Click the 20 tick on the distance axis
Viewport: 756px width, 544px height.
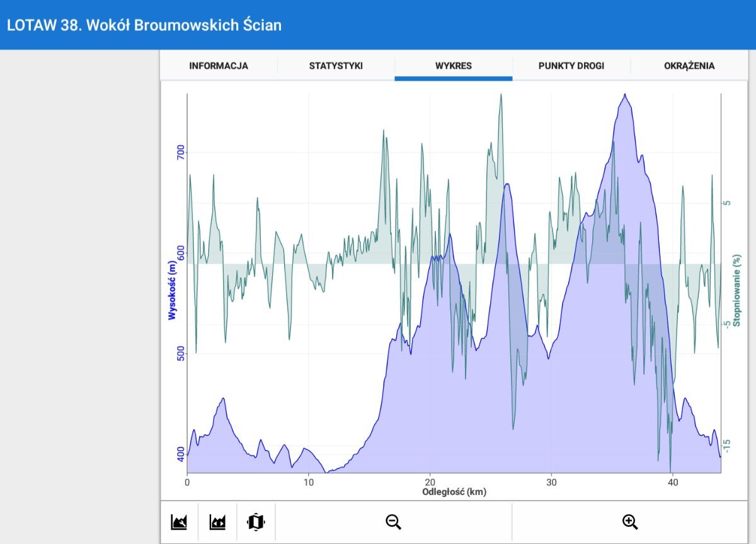point(430,482)
